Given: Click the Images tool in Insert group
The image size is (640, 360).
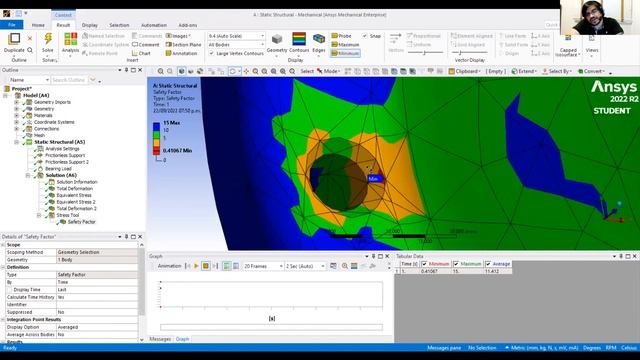Looking at the screenshot, I should (179, 36).
